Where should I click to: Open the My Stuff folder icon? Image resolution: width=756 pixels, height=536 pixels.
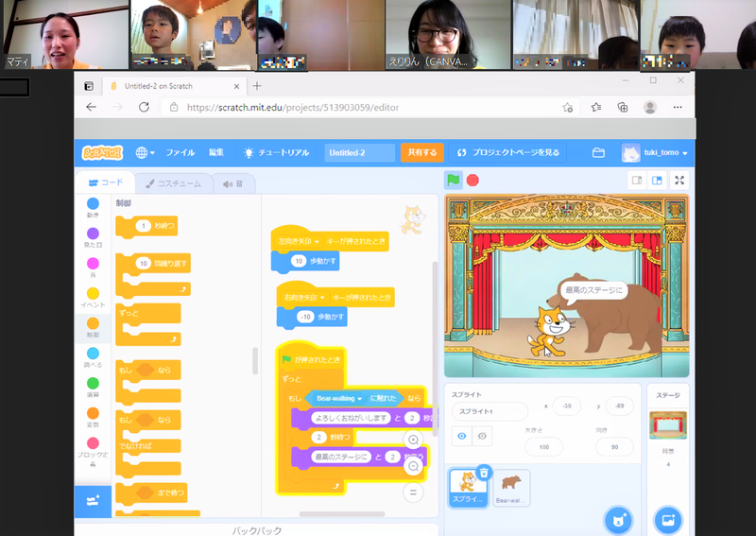[x=598, y=152]
